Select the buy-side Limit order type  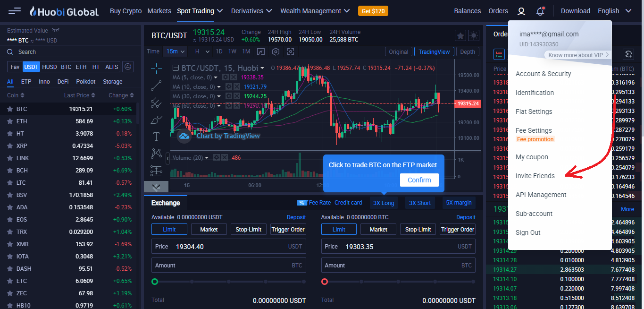169,229
